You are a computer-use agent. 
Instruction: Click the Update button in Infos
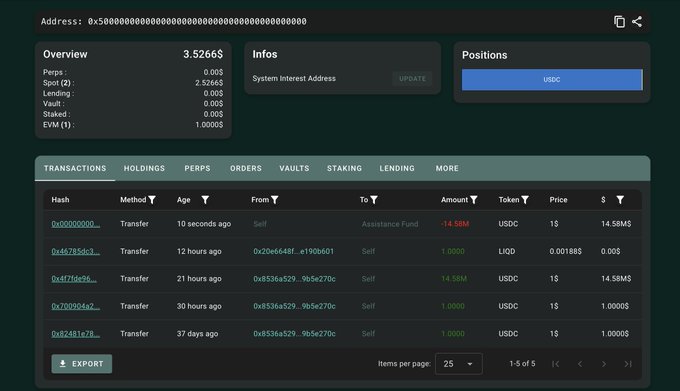pyautogui.click(x=412, y=78)
